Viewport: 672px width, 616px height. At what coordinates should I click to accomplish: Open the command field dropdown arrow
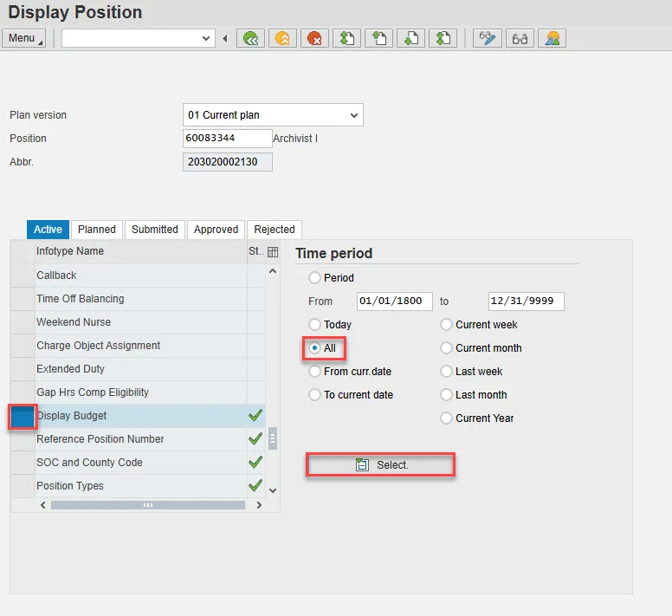point(206,39)
